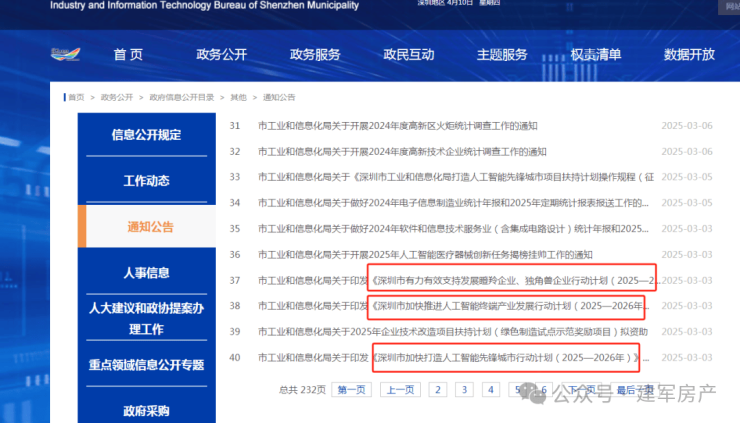Open the 权责清单 navigation menu

pyautogui.click(x=596, y=55)
